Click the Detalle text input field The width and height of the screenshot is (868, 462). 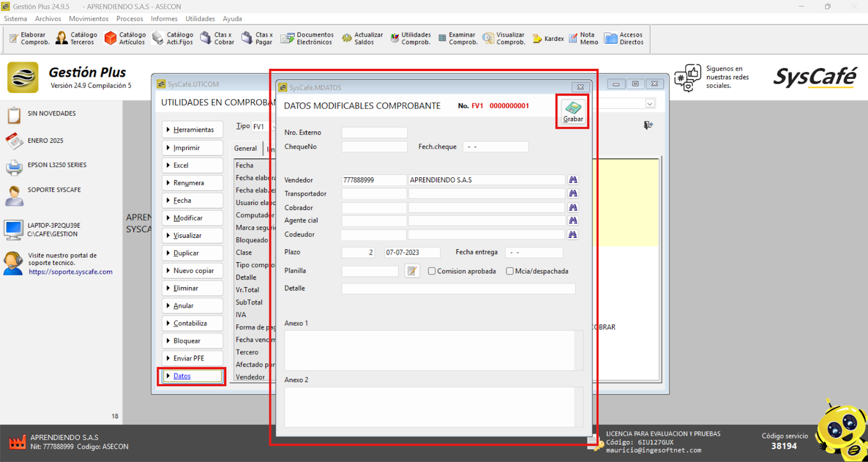pyautogui.click(x=458, y=289)
